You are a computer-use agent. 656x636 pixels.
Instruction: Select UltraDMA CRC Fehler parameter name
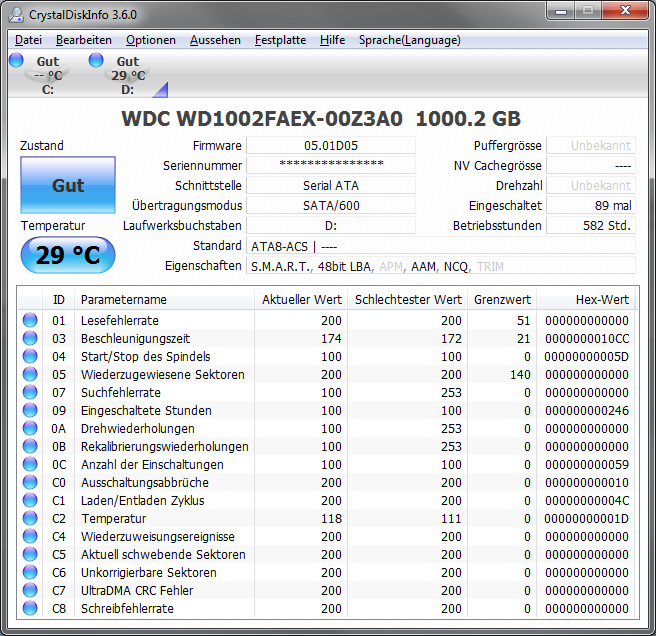[x=137, y=590]
